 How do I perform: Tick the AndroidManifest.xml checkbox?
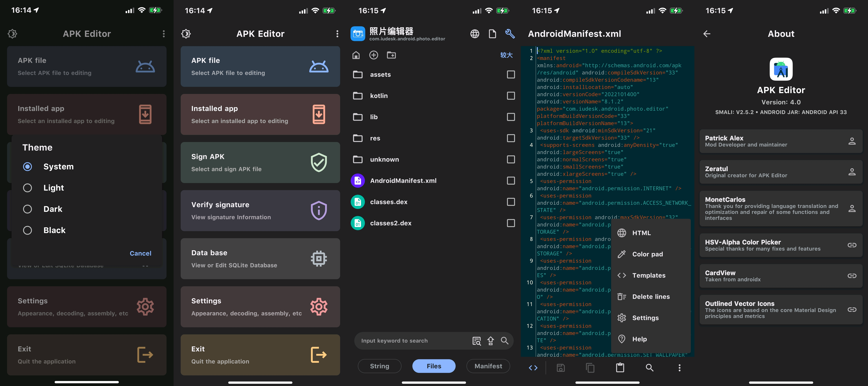[x=511, y=181]
